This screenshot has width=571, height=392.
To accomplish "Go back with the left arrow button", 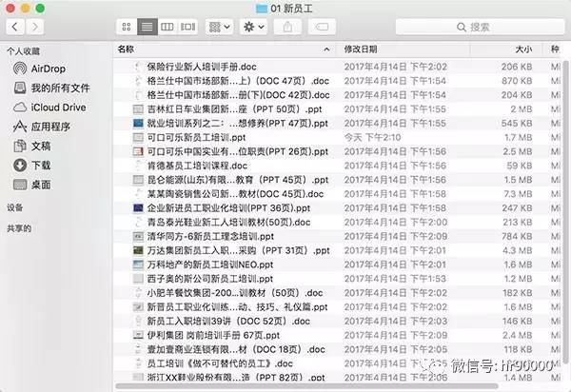I will pos(13,27).
